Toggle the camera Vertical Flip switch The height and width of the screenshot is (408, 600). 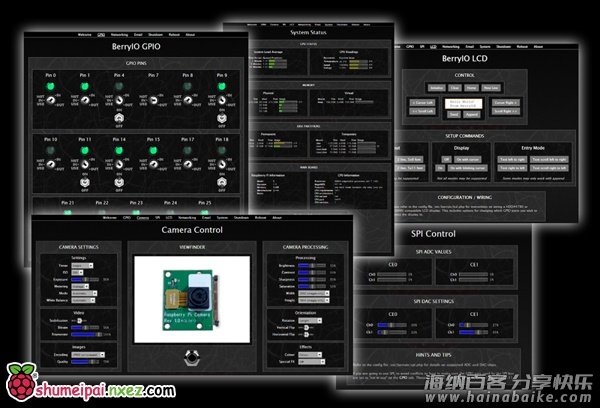click(x=306, y=328)
